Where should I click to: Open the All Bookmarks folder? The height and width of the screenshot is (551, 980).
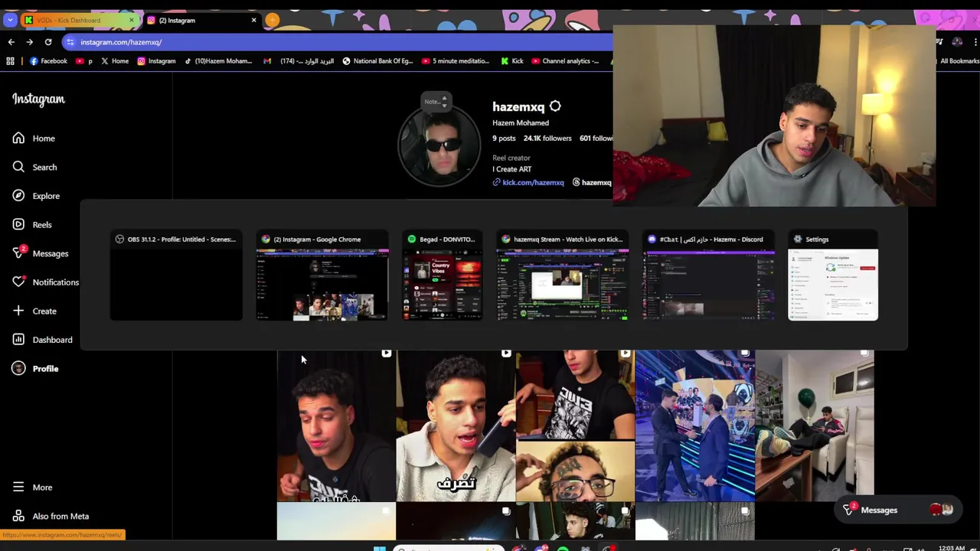point(954,61)
